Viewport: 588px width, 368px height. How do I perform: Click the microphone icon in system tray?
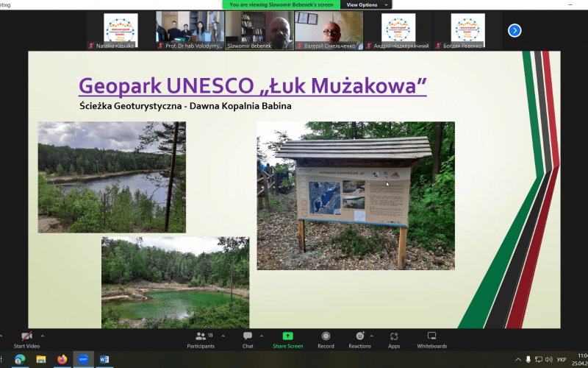coord(528,360)
